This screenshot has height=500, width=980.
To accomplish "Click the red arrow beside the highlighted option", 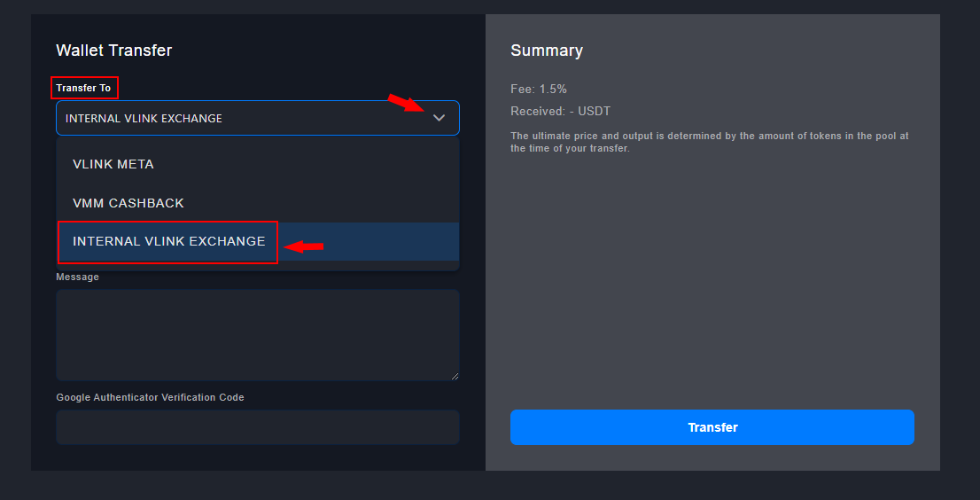I will point(304,246).
